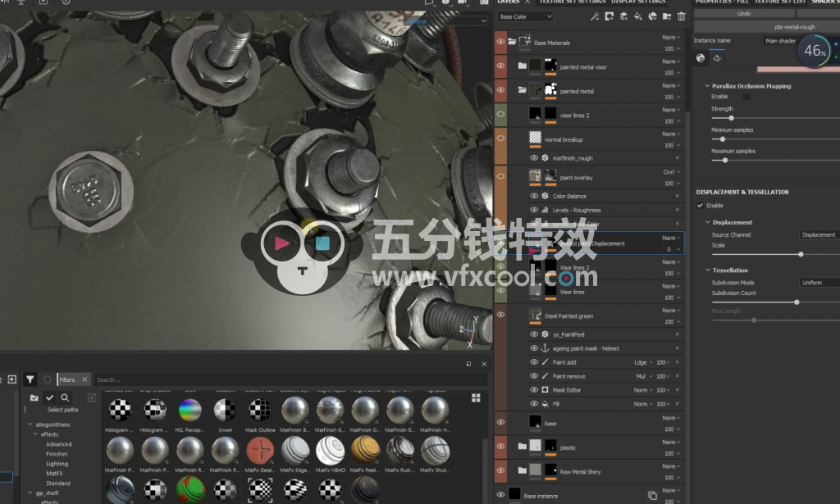
Task: Click the pbr-metal-rough shader button
Action: tap(794, 27)
